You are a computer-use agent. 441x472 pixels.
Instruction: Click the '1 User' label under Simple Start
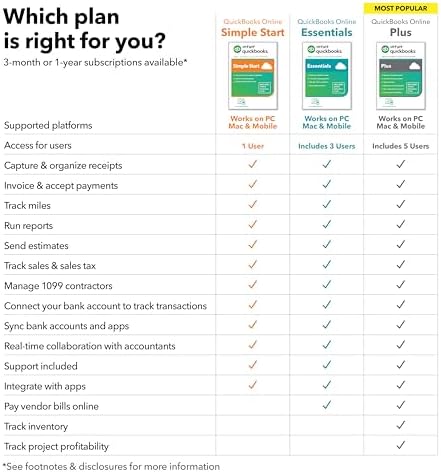point(253,146)
